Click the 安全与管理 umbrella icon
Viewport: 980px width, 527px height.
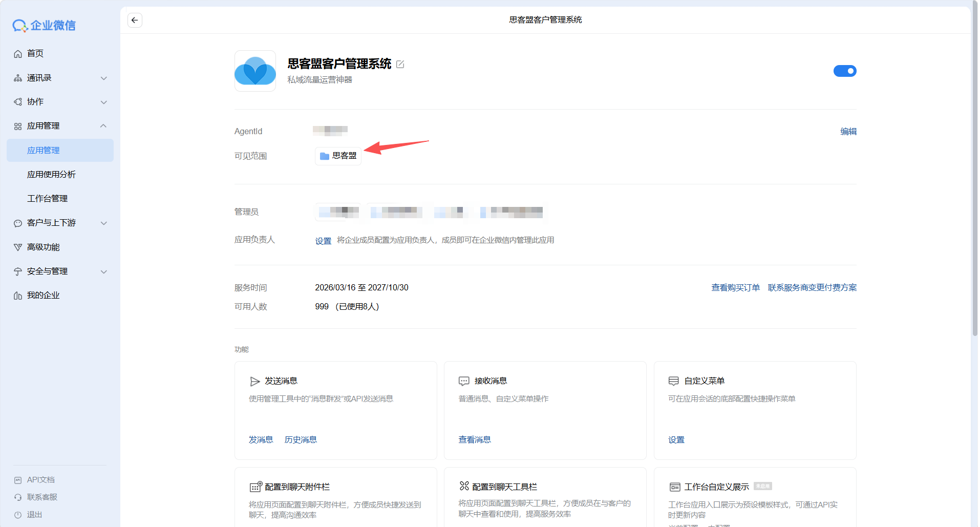[18, 271]
